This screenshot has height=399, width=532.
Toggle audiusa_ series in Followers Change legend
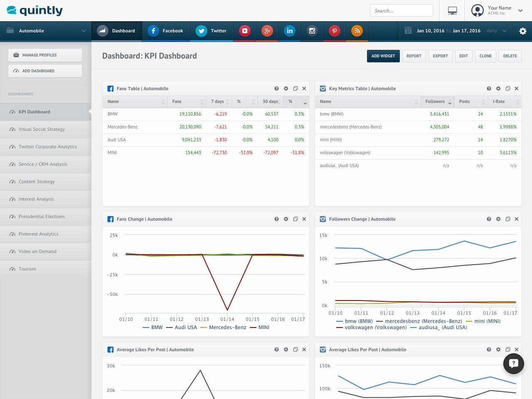[438, 328]
